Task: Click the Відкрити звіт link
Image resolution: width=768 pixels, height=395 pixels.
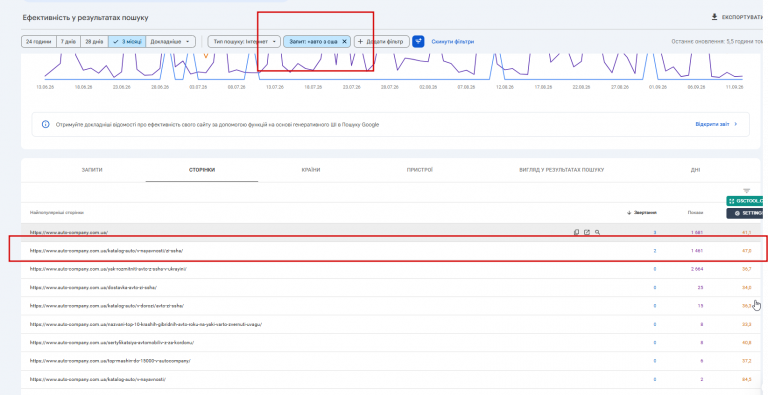Action: 716,124
